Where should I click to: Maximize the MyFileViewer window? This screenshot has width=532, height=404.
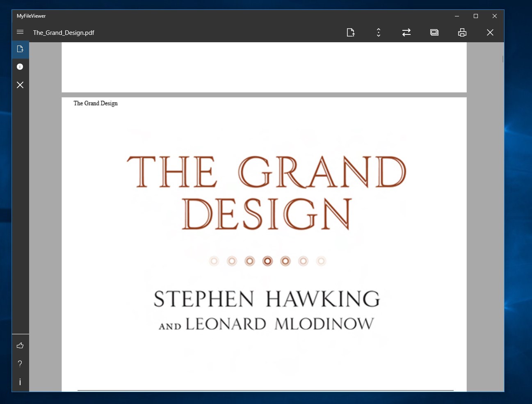(x=476, y=16)
